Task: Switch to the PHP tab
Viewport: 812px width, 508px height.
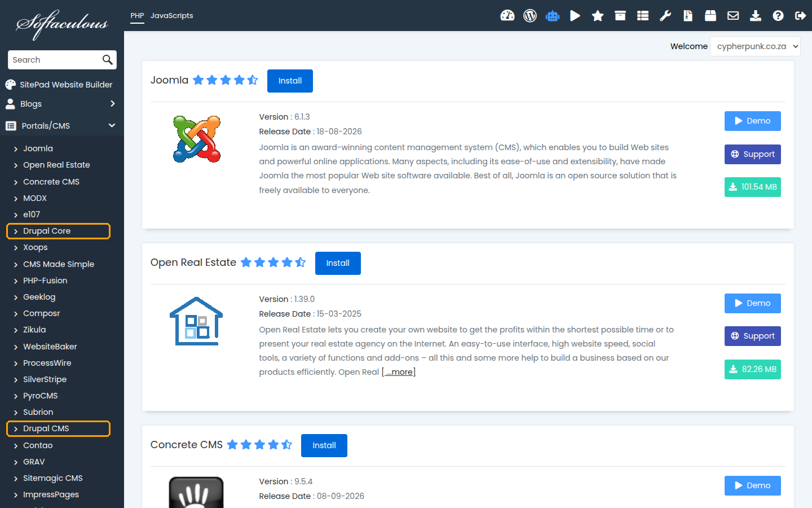Action: [137, 16]
